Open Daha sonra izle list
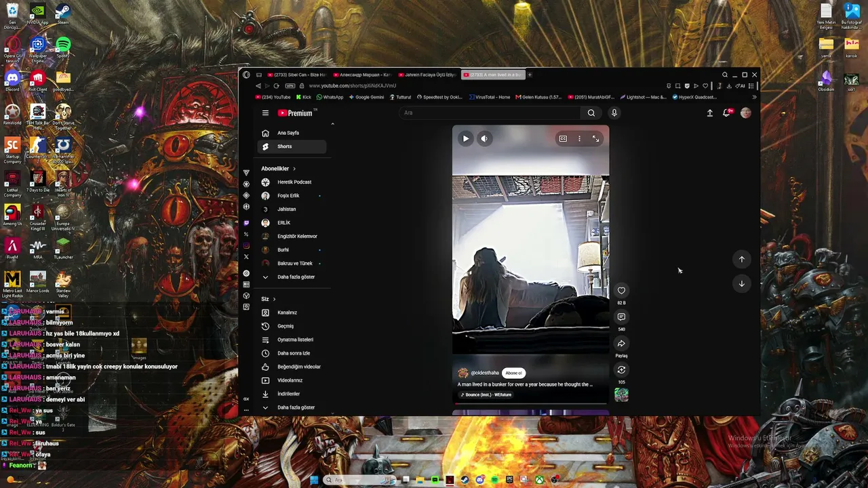 [293, 353]
